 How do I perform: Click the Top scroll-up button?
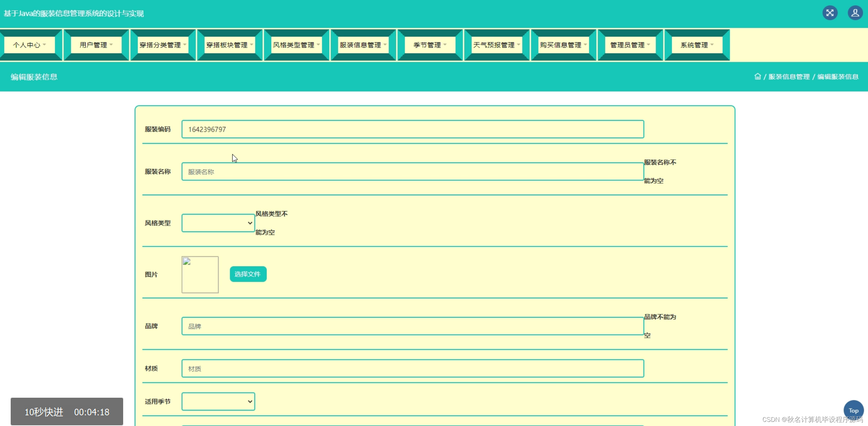[x=853, y=410]
